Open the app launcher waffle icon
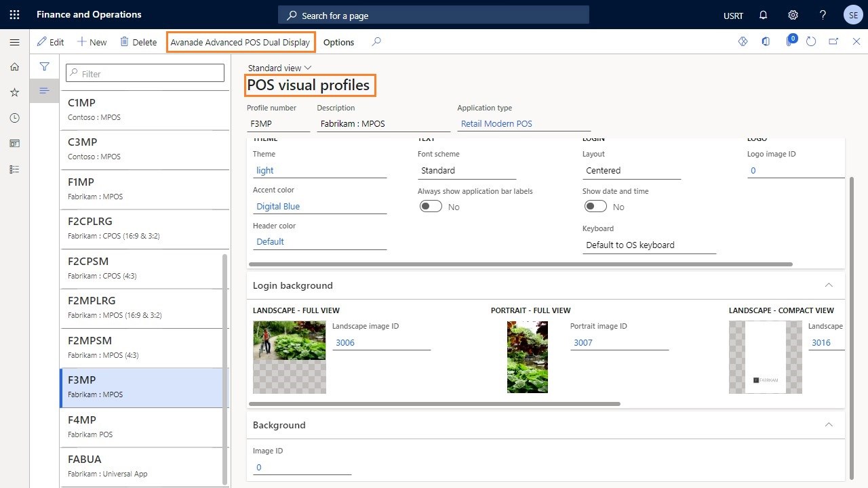Image resolution: width=868 pixels, height=488 pixels. [14, 14]
